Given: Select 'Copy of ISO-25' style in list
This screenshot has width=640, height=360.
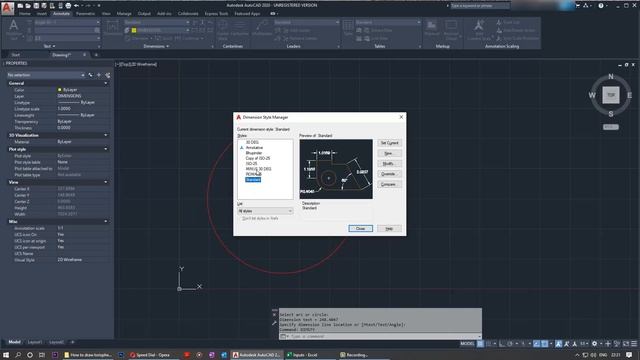Looking at the screenshot, I should pyautogui.click(x=258, y=158).
